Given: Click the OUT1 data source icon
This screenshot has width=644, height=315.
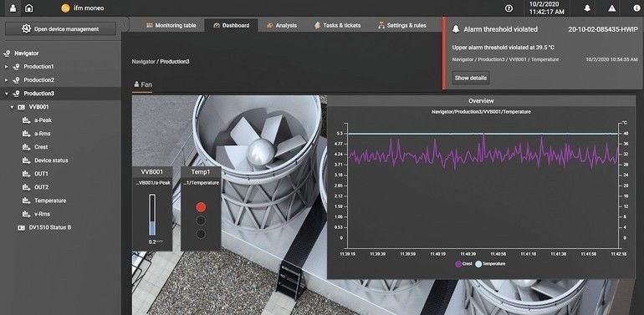Looking at the screenshot, I should click(27, 174).
